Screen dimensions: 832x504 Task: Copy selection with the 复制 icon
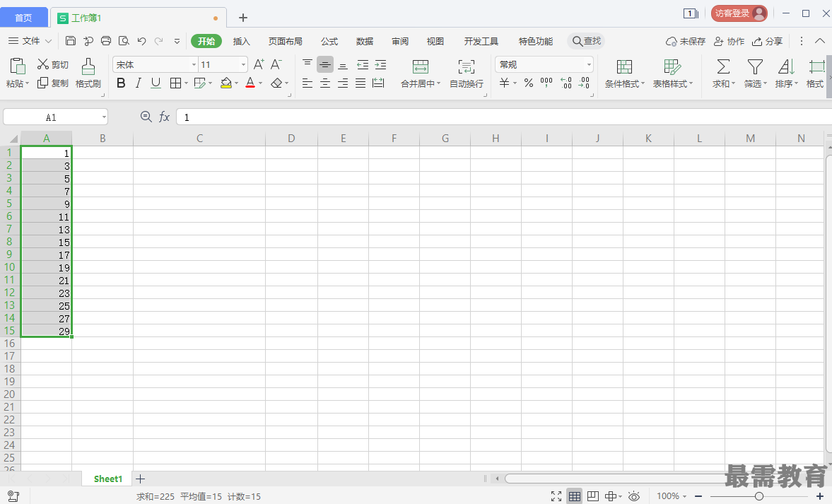point(43,83)
